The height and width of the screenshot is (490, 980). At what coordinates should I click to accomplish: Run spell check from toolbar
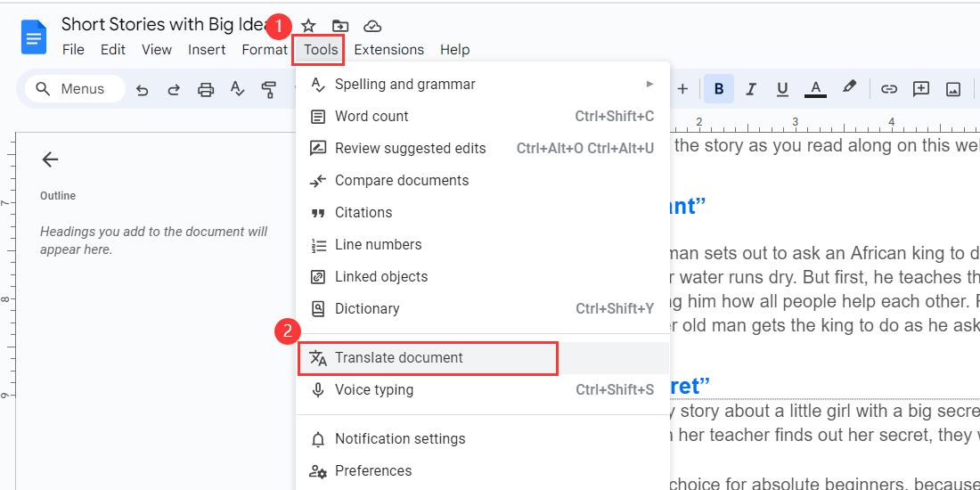coord(238,89)
